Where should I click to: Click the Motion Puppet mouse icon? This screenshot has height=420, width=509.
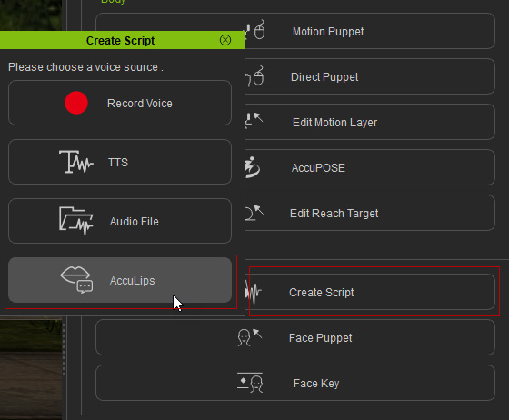(x=255, y=30)
